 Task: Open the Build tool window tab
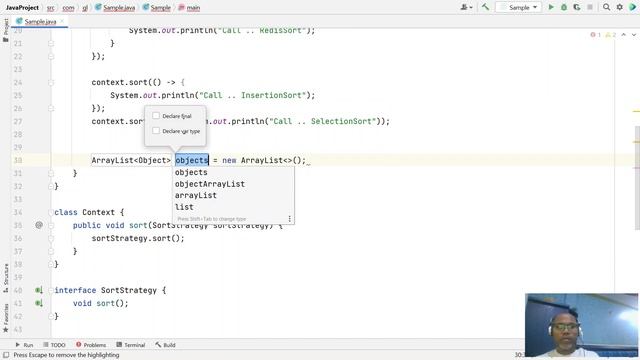[165, 345]
